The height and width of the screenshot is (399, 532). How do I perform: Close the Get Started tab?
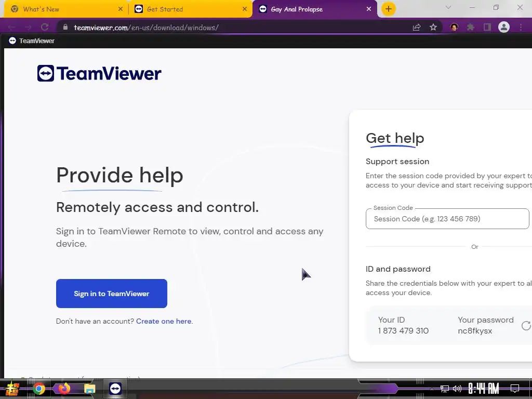pyautogui.click(x=245, y=9)
